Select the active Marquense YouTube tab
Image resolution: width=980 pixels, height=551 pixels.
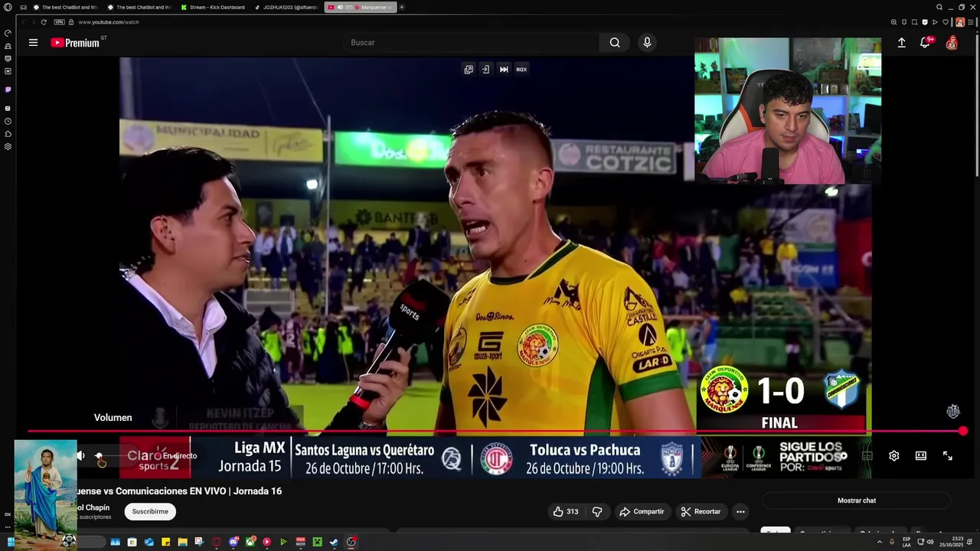point(360,7)
